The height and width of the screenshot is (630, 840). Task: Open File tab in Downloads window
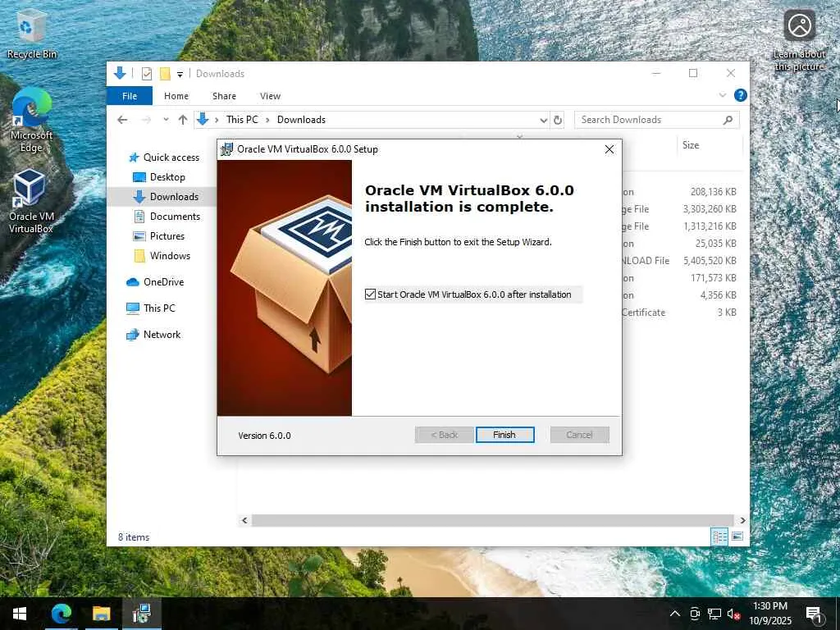coord(130,96)
